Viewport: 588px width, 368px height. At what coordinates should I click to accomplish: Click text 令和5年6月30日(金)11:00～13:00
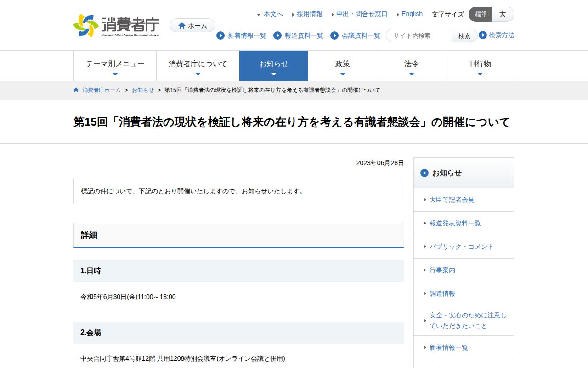pos(128,297)
